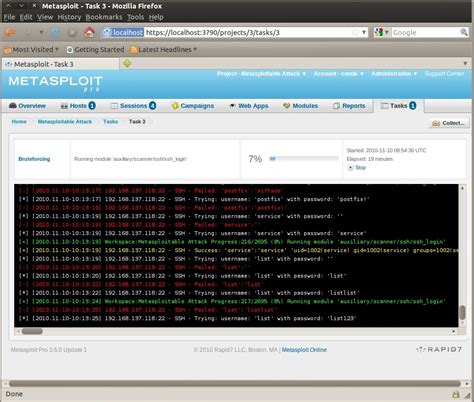Switch to the Sessions tab
Viewport: 474px width, 402px height.
click(133, 106)
